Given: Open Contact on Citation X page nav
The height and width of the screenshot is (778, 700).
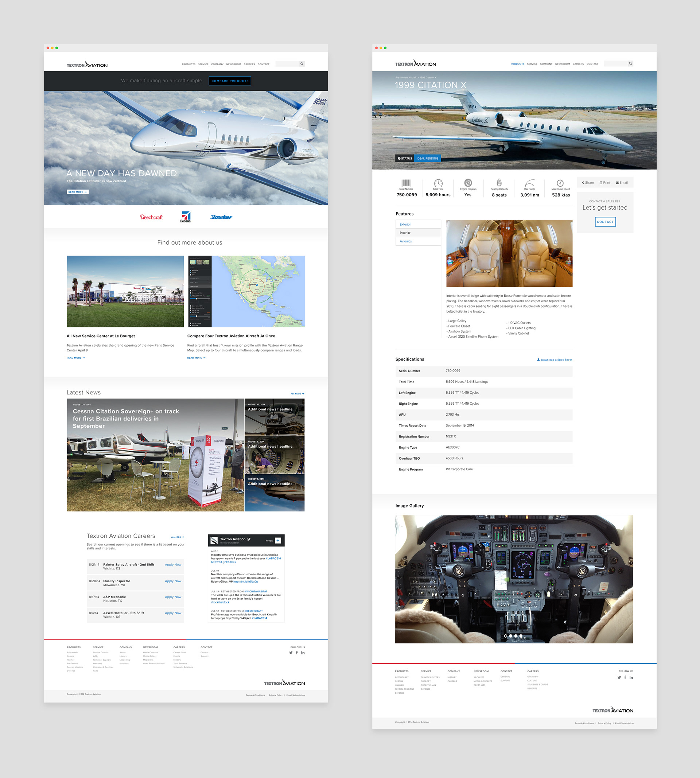Looking at the screenshot, I should [x=592, y=64].
